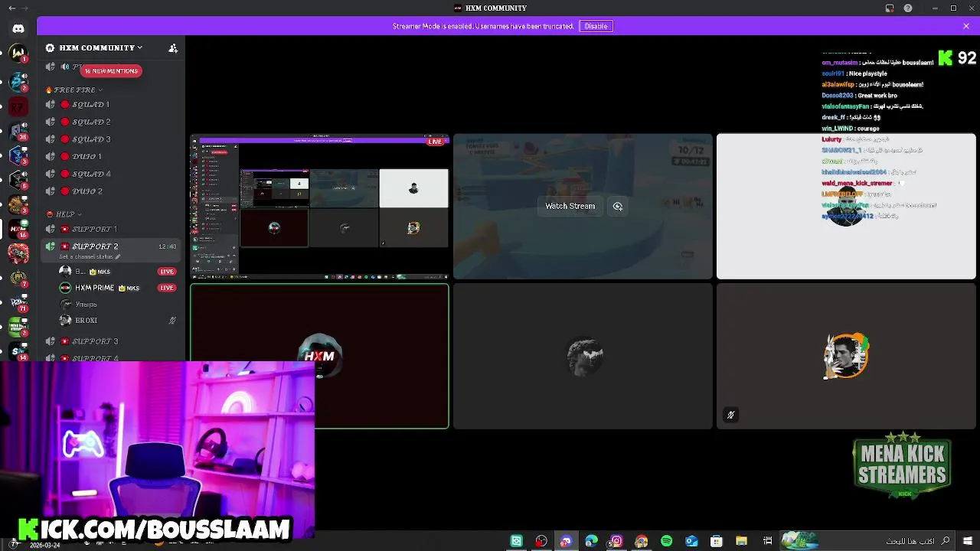980x551 pixels.
Task: Click the 16 New Mentions pill
Action: (111, 71)
